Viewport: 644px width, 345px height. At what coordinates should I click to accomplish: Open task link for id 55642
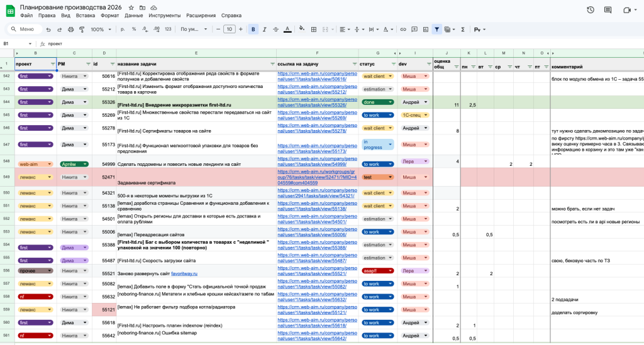317,336
